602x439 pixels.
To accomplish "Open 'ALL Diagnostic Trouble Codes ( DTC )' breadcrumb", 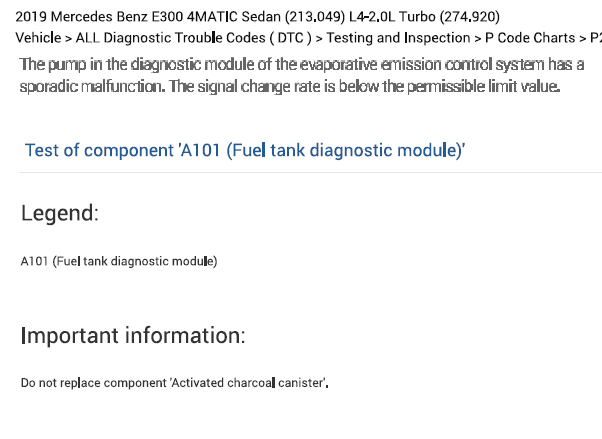I will [192, 38].
